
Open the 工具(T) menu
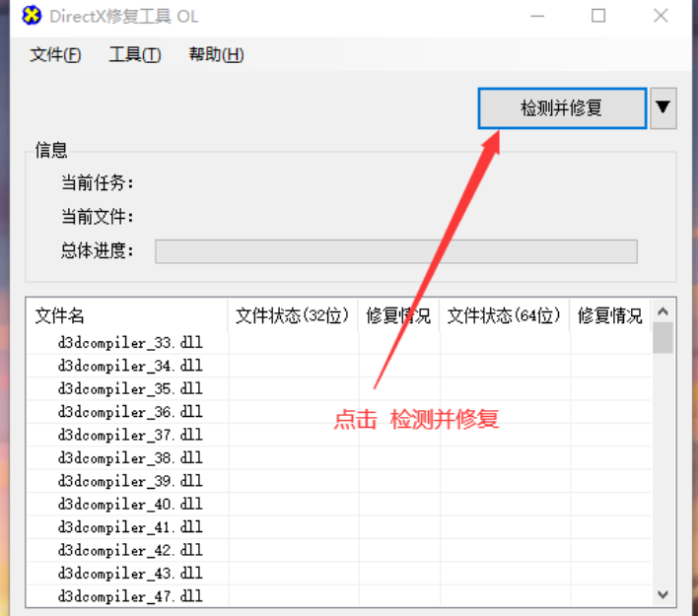coord(135,55)
